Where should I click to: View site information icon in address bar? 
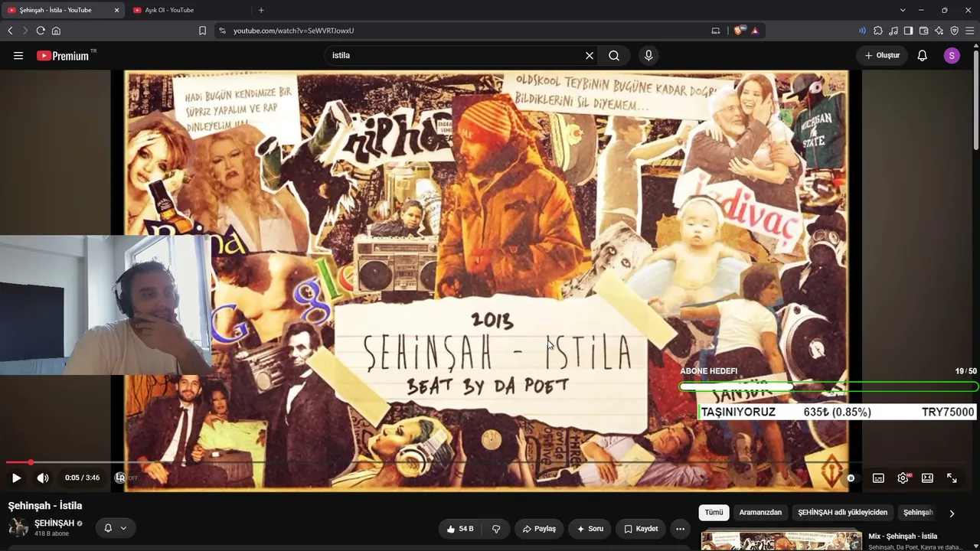coord(222,31)
